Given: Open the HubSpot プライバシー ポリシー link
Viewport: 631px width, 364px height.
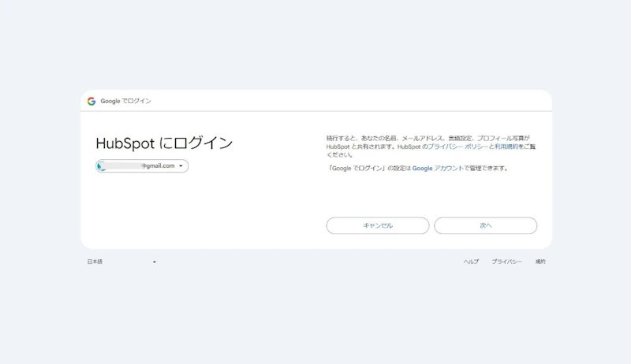Looking at the screenshot, I should (x=458, y=147).
